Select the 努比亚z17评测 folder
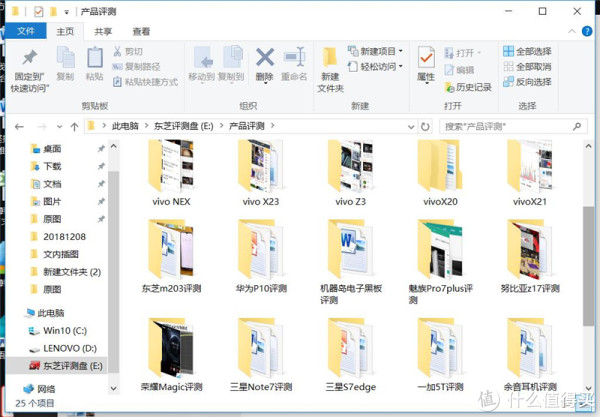The height and width of the screenshot is (417, 600). [x=530, y=257]
